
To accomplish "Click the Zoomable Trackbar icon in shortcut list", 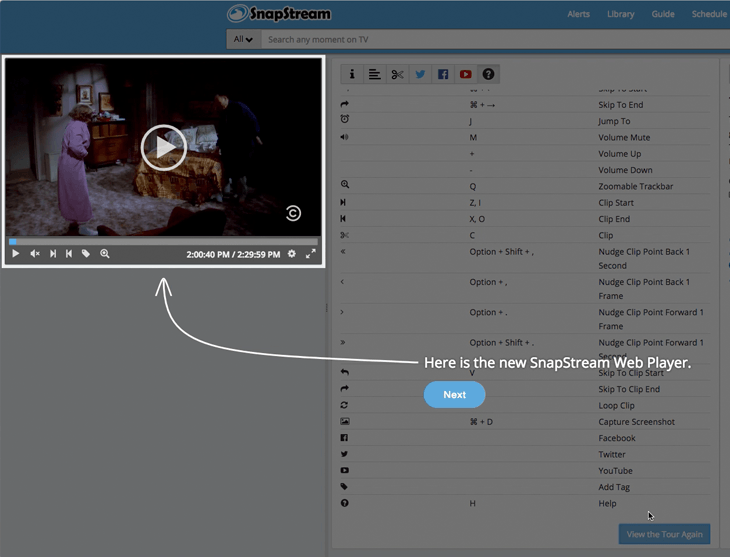I will click(345, 184).
